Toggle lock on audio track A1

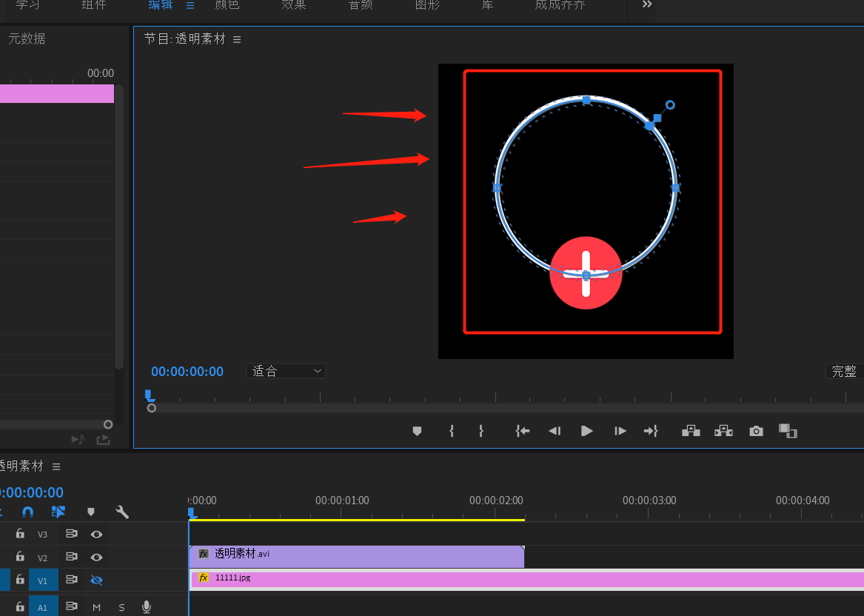[20, 606]
